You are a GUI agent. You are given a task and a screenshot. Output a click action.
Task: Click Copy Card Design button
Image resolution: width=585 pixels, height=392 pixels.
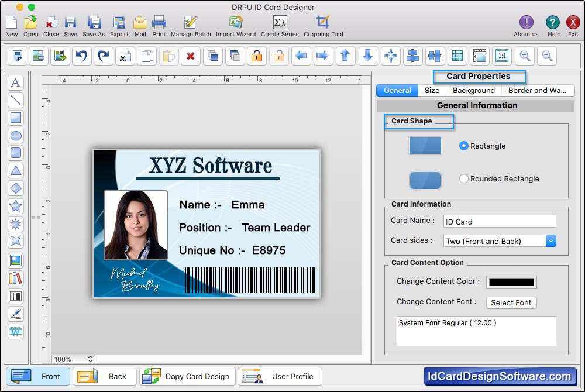click(x=187, y=376)
